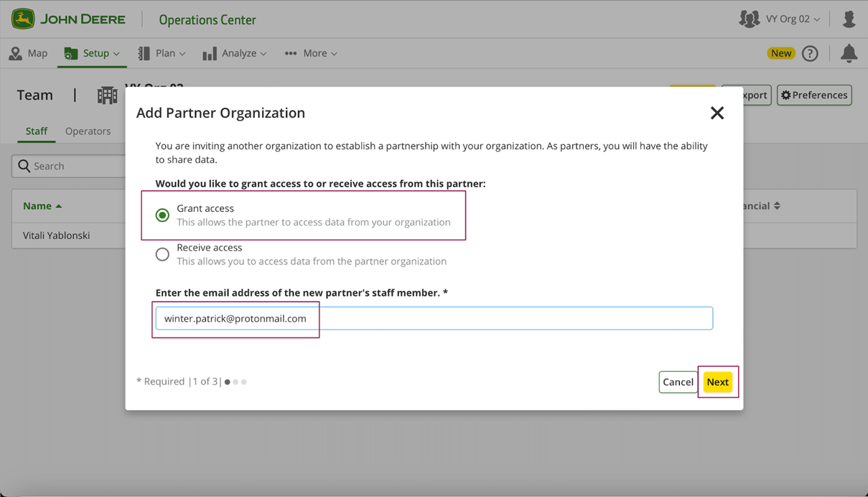Click the Cancel button
868x497 pixels.
(678, 382)
